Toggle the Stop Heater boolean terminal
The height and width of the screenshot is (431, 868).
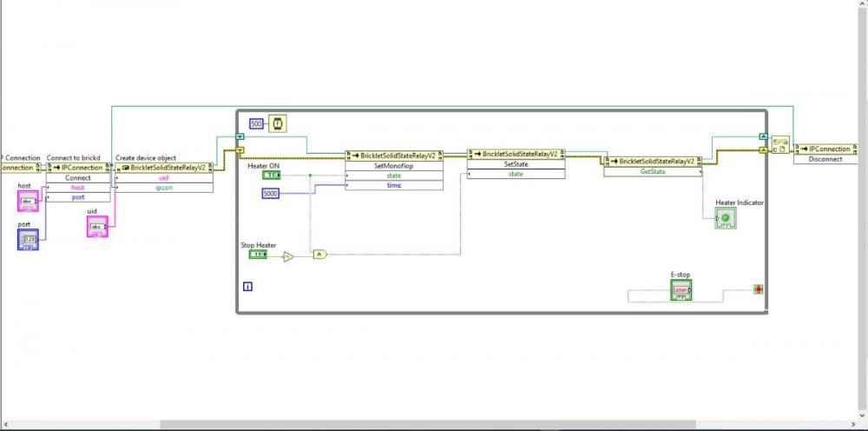point(257,255)
